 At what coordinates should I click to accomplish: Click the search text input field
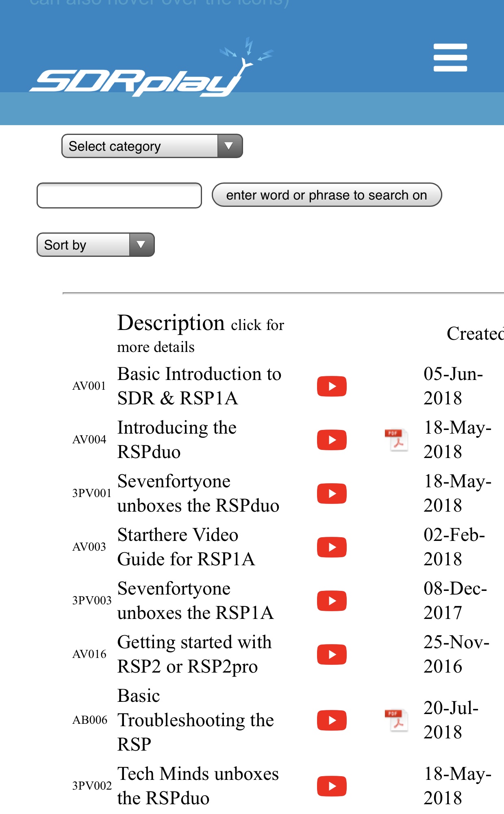119,195
